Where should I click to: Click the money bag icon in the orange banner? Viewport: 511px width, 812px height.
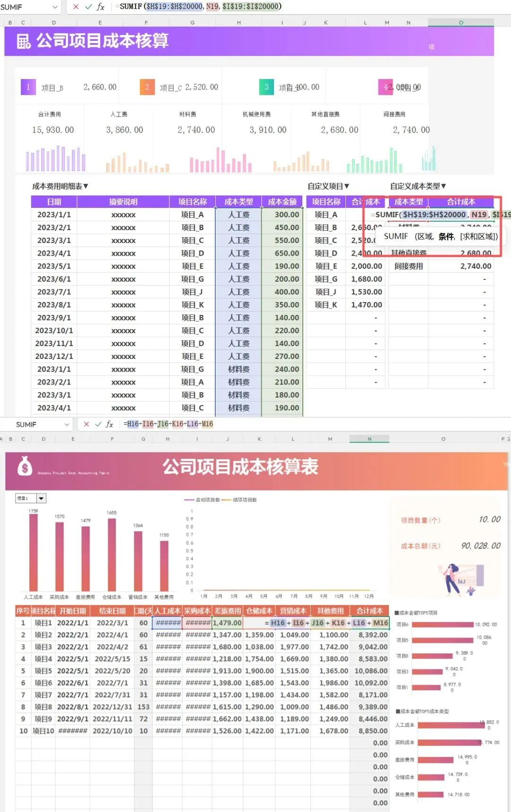tap(25, 466)
